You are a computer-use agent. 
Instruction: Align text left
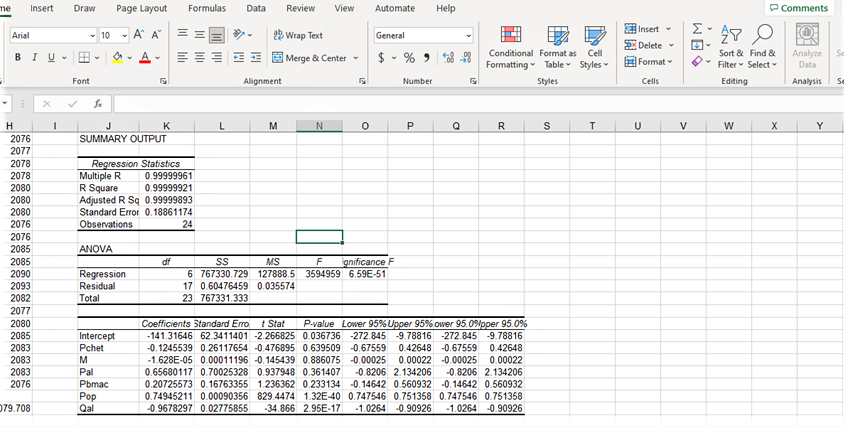182,58
